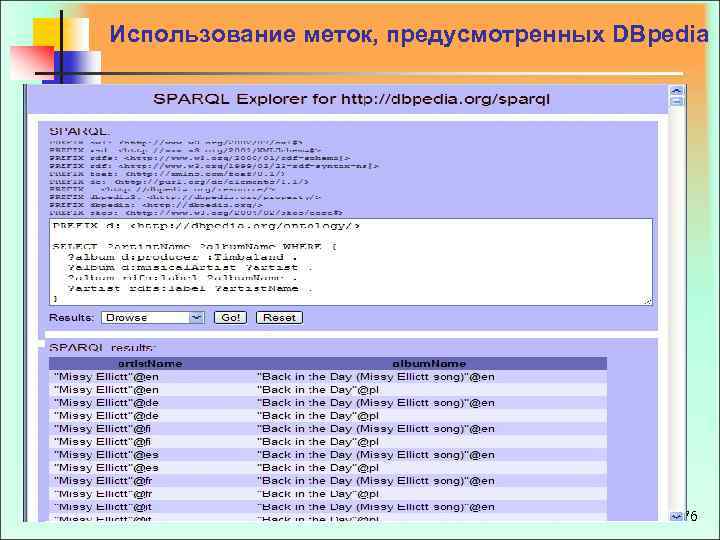Click the PREFIX d: dbpedia ontology line

[x=207, y=226]
